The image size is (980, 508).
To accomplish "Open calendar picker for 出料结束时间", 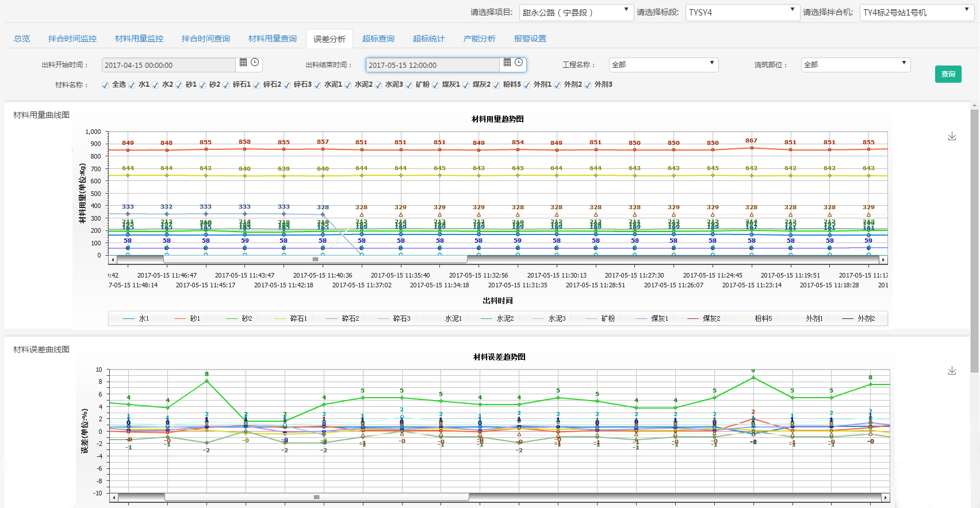I will pyautogui.click(x=507, y=63).
